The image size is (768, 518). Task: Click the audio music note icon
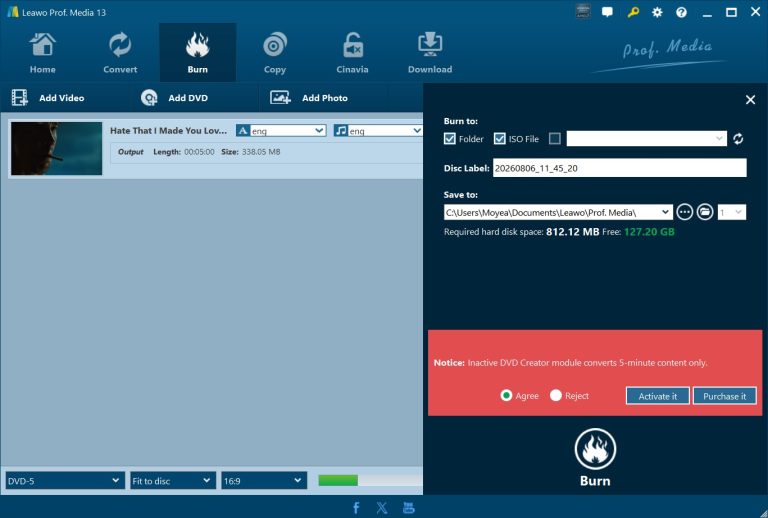(341, 130)
